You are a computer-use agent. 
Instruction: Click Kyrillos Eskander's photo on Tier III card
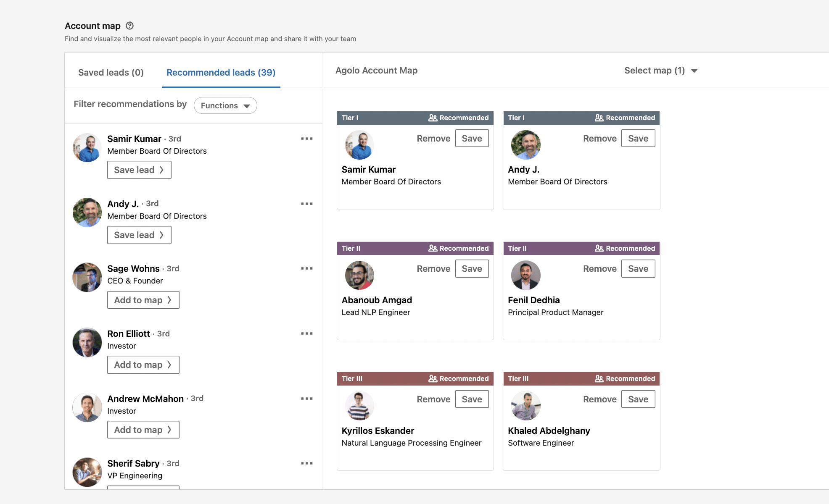coord(359,406)
